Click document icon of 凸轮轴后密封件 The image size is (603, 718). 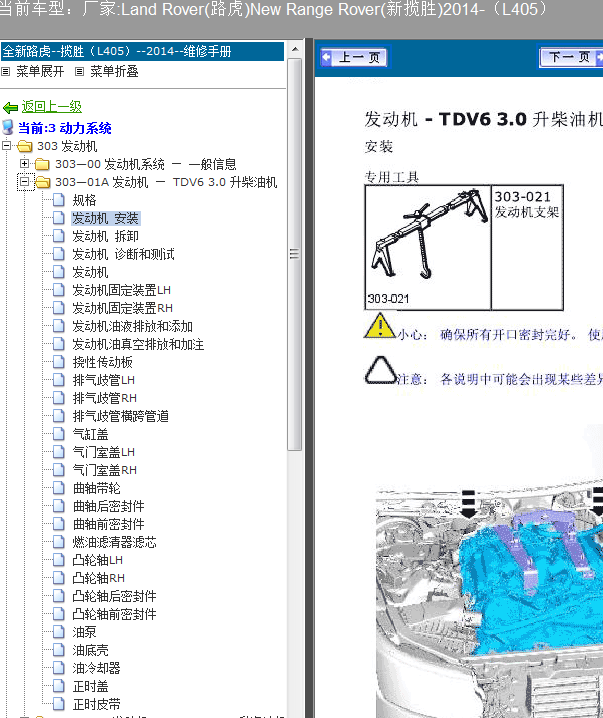tap(58, 596)
